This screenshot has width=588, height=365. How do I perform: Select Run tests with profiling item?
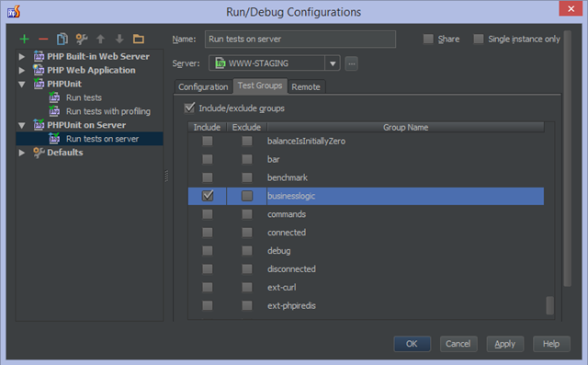coord(108,111)
